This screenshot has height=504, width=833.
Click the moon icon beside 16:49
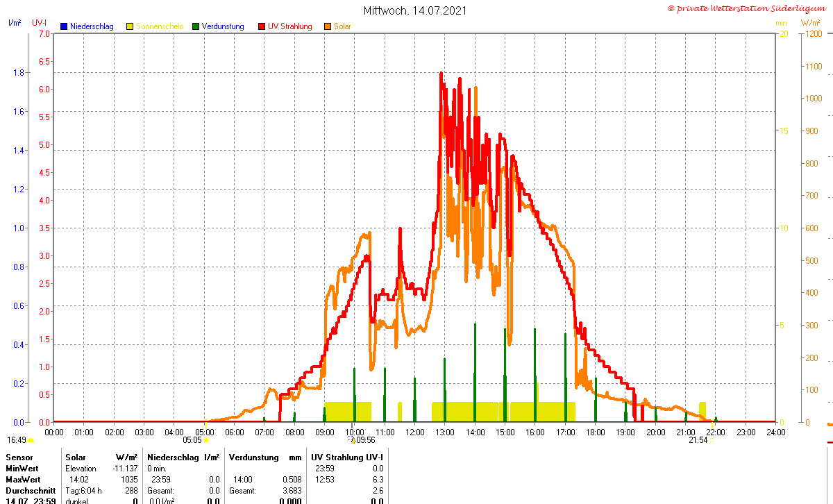click(x=31, y=440)
